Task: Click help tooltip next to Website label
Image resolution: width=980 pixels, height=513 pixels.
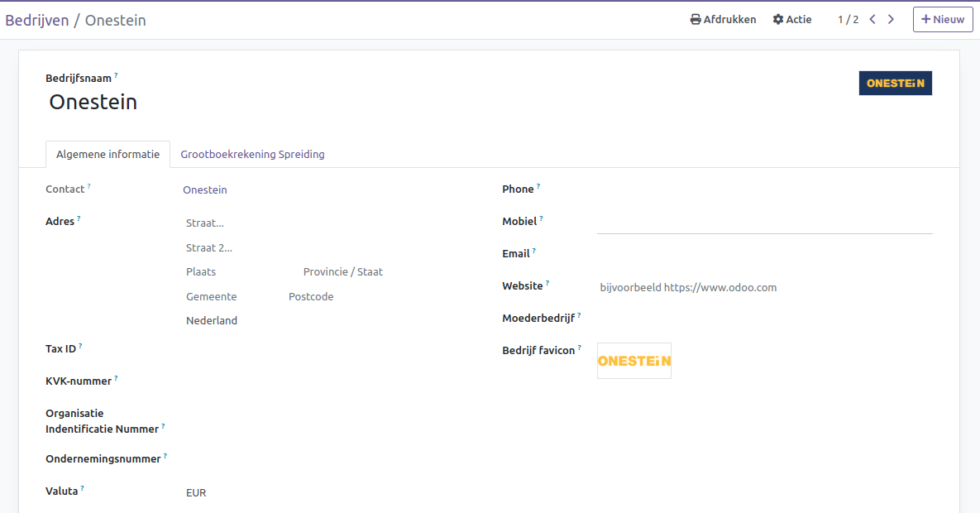Action: [x=547, y=283]
